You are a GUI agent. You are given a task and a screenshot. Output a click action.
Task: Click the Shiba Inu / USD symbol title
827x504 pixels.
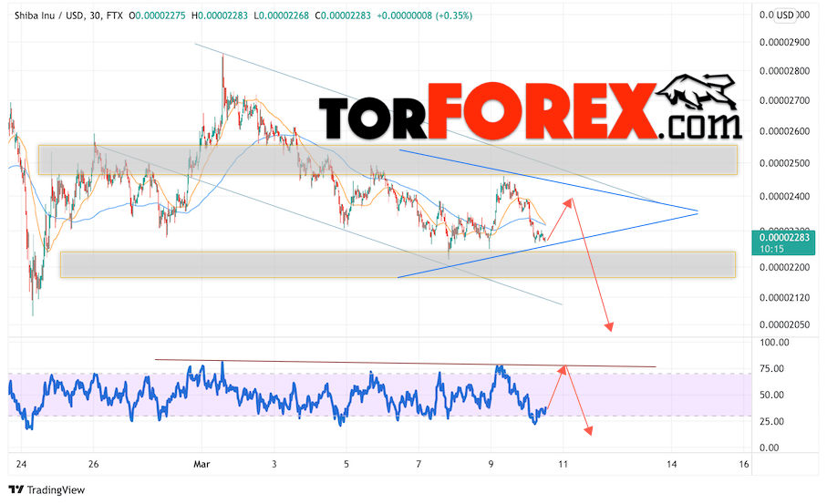coord(68,15)
